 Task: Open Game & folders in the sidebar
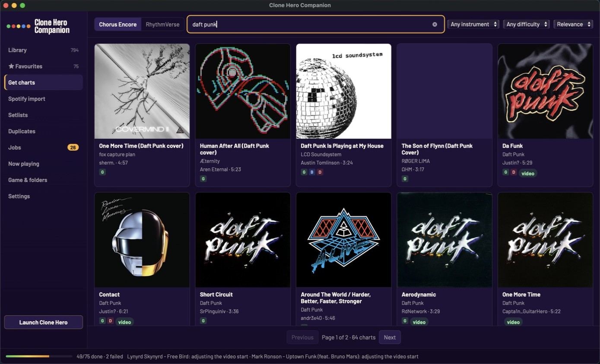43,180
